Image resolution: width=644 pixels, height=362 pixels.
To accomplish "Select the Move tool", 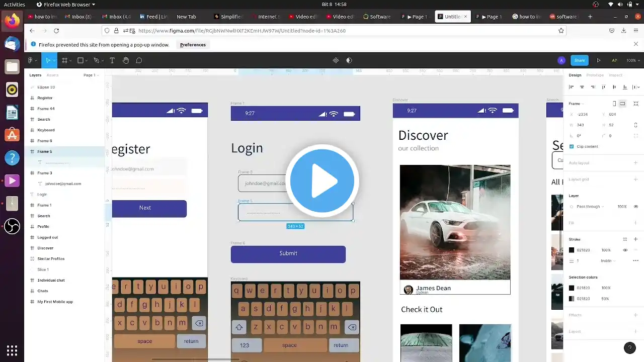I will pos(48,60).
